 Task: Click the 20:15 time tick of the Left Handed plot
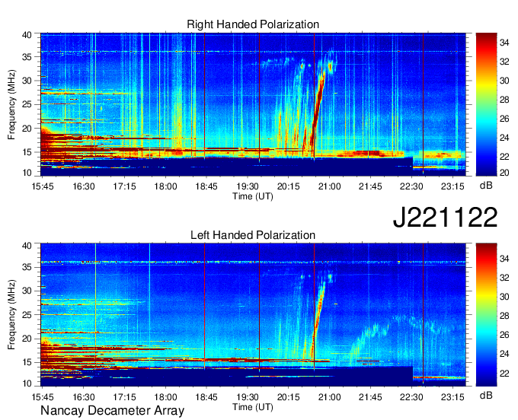point(289,396)
